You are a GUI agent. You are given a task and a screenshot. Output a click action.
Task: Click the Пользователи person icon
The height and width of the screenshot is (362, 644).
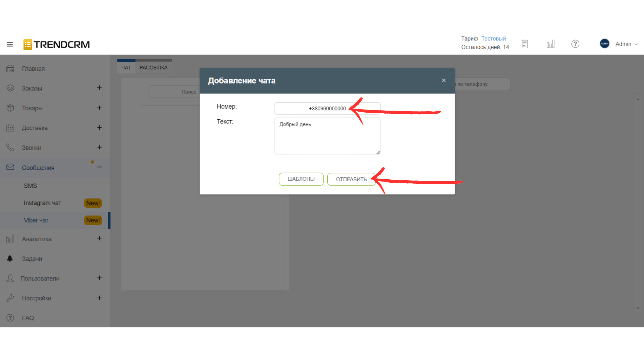tap(10, 278)
